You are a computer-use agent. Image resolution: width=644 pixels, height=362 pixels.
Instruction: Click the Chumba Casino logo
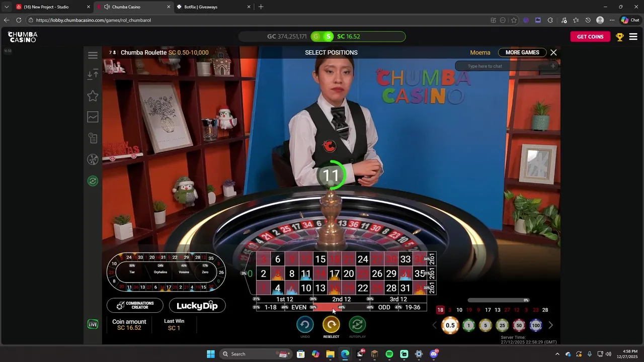tap(23, 37)
